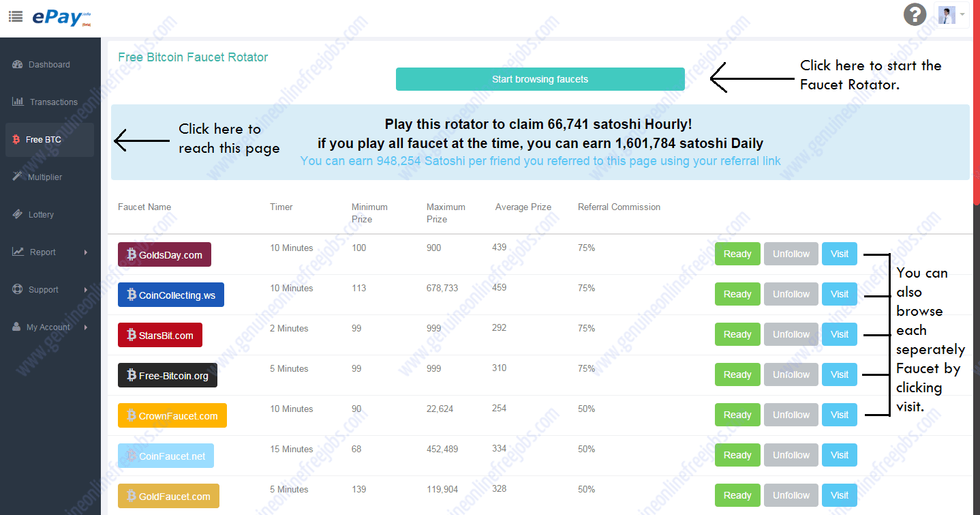
Task: Click the Support lifebuoy icon
Action: coord(17,289)
